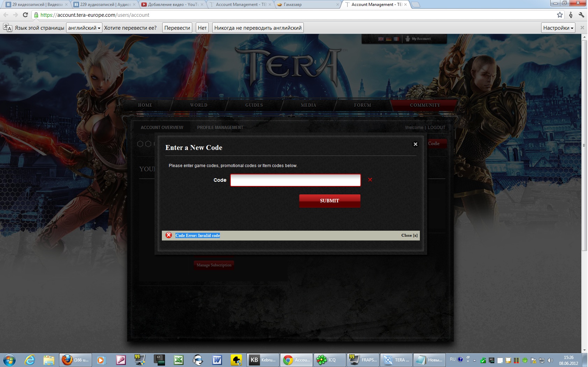Screen dimensions: 588x367
Task: Click the red error icon in the message bar
Action: click(168, 235)
